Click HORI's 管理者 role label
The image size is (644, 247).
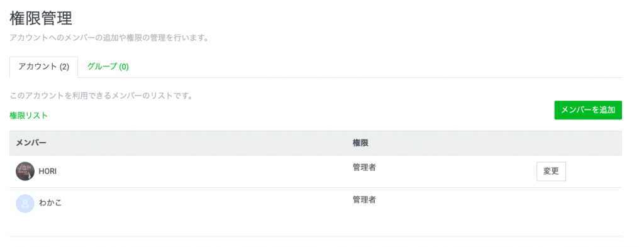pos(364,167)
